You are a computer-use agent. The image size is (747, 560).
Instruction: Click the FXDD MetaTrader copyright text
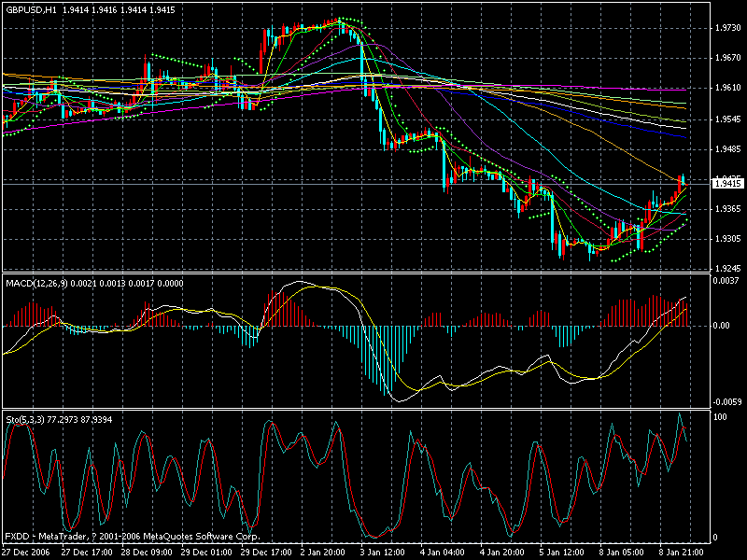(x=131, y=538)
